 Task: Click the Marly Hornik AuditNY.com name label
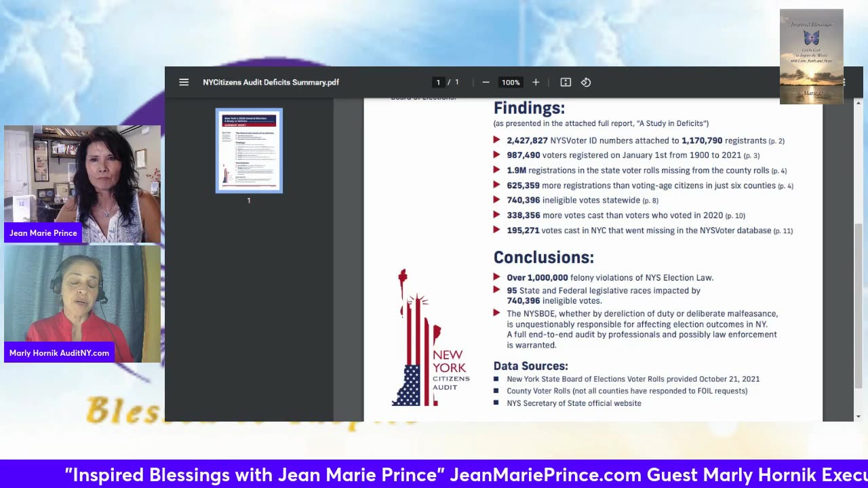(59, 353)
